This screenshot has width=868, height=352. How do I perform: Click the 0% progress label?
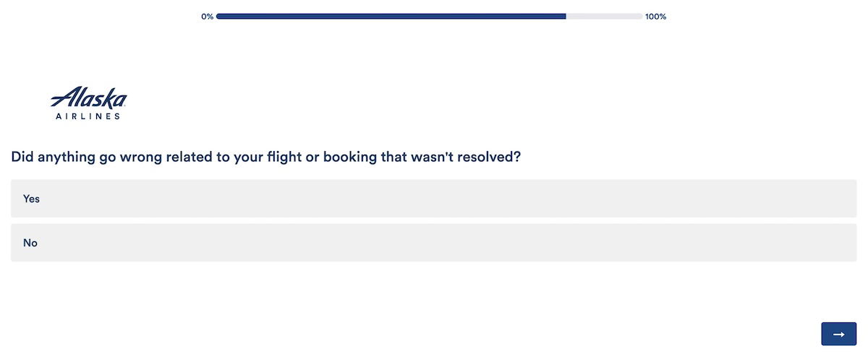[208, 17]
